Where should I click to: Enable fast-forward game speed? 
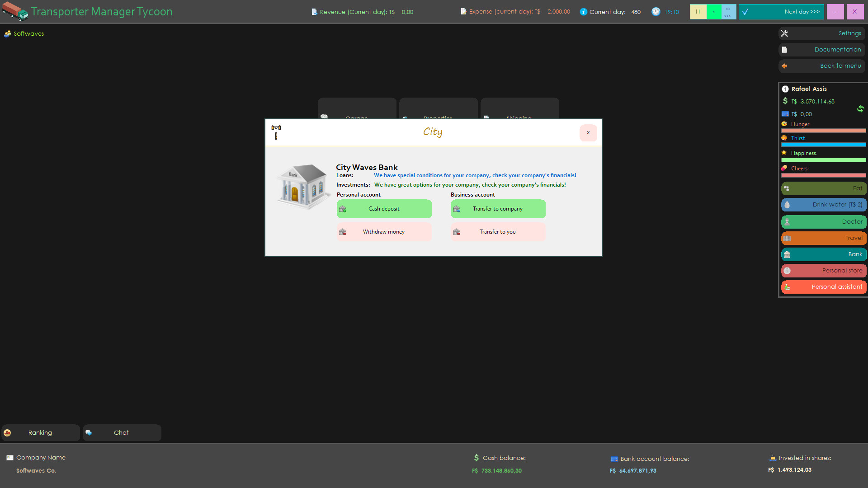tap(728, 11)
